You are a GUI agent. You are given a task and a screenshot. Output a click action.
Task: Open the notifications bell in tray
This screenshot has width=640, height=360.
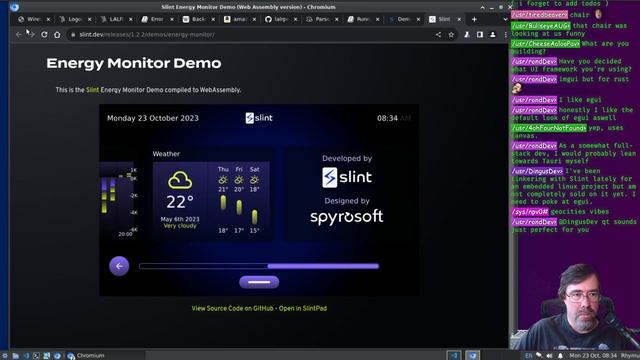point(560,356)
